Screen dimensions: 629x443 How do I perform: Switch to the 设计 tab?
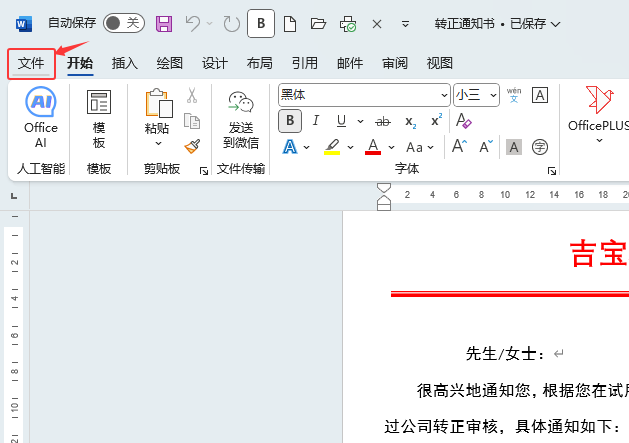pyautogui.click(x=215, y=63)
